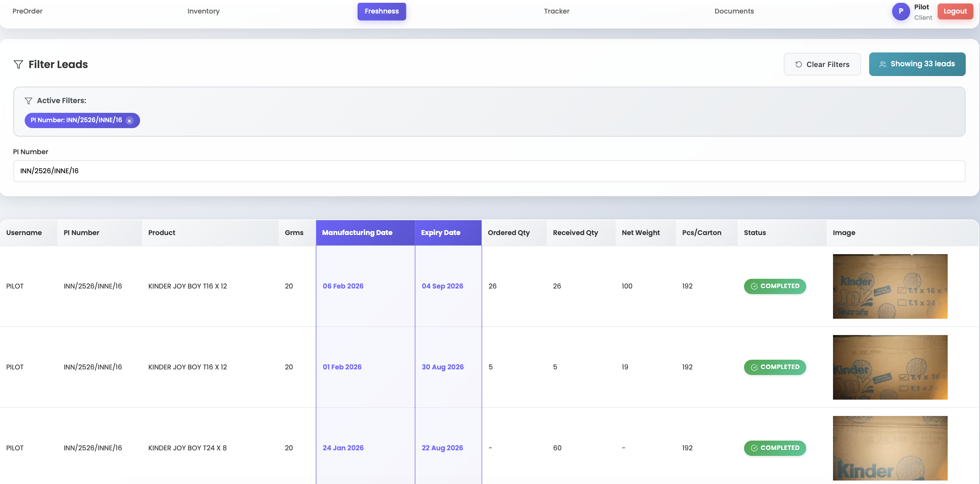The width and height of the screenshot is (980, 484).
Task: Open third row Kinder box thumbnail
Action: 889,448
